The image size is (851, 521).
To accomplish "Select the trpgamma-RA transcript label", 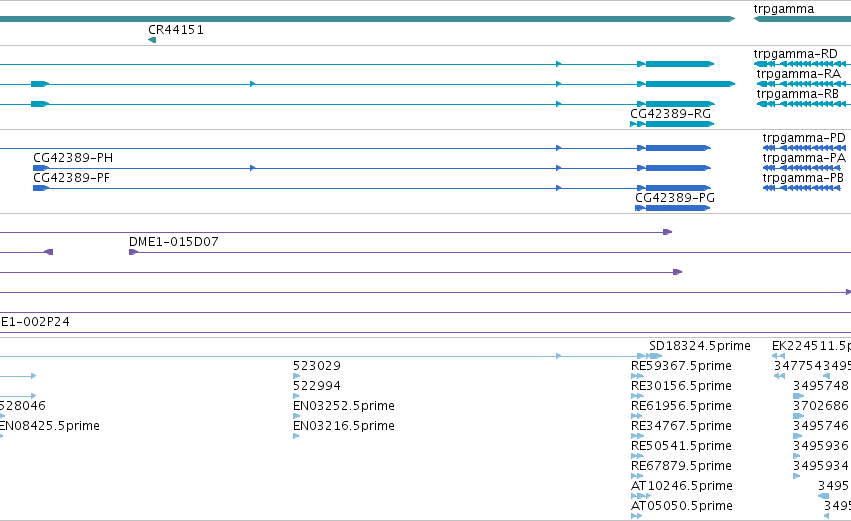I will [x=798, y=74].
